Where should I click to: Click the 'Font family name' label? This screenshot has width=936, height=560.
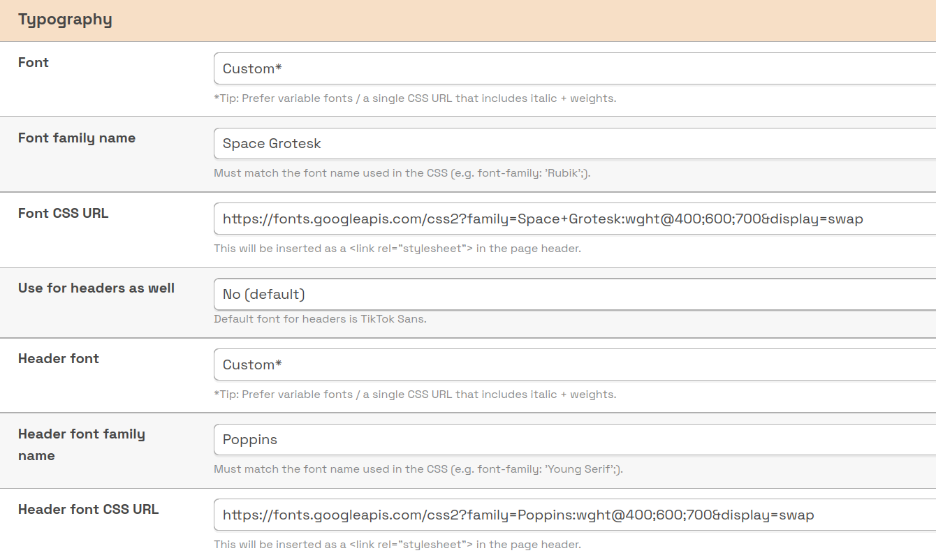77,138
